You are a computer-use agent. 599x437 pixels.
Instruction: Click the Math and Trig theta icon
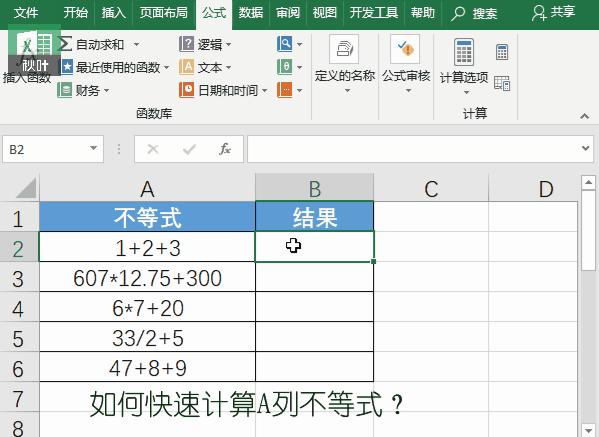click(x=285, y=67)
